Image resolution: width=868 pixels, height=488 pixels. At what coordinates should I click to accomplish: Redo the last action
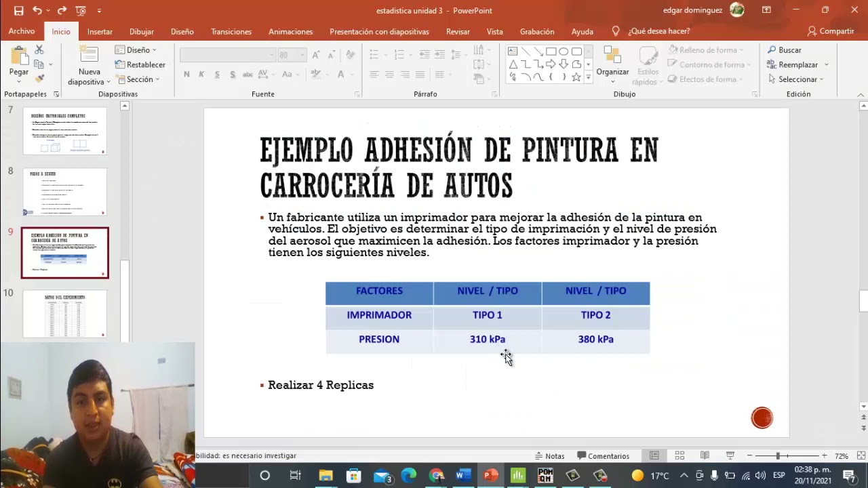[62, 10]
